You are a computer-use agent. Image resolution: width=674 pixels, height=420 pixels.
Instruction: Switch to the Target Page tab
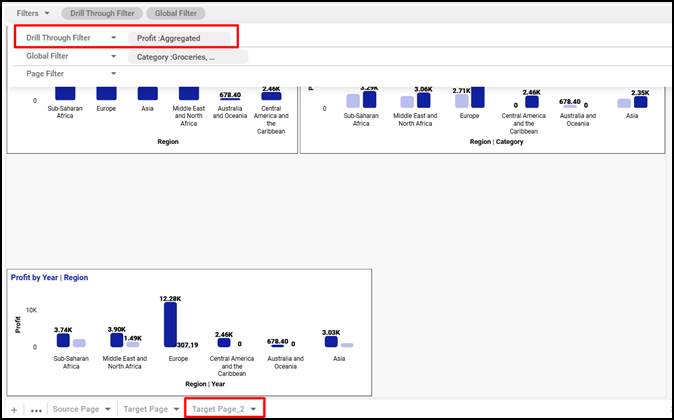point(144,409)
